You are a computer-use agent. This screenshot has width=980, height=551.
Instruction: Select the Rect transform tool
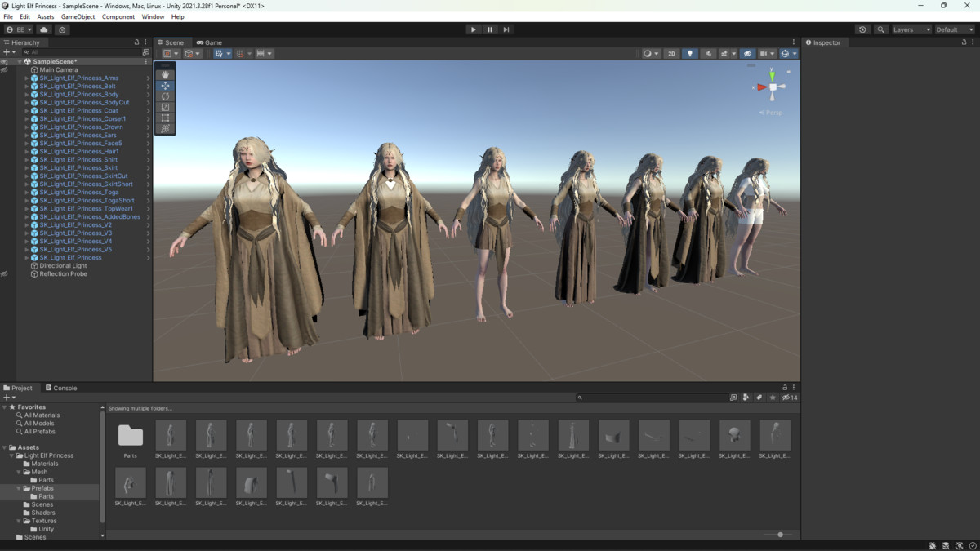pos(165,118)
